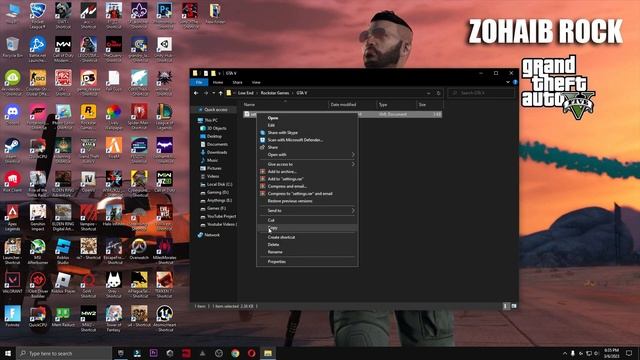Click the Name column header

click(x=285, y=105)
